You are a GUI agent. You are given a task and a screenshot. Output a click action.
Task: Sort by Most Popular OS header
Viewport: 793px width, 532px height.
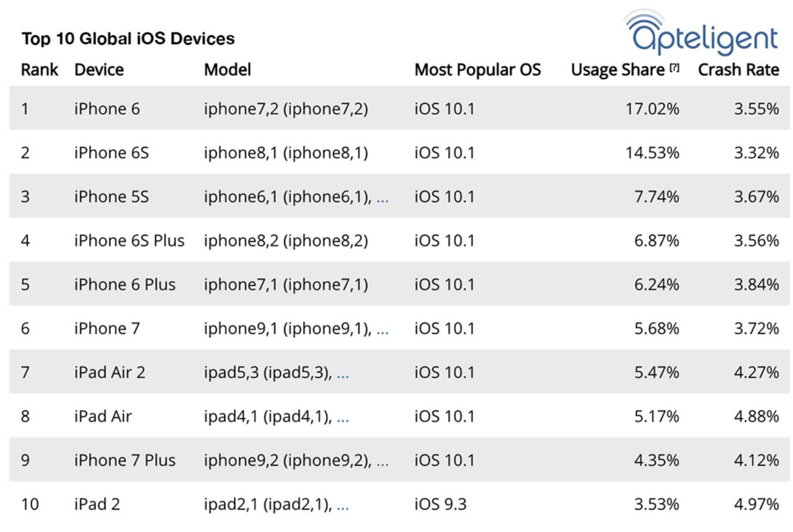click(477, 70)
